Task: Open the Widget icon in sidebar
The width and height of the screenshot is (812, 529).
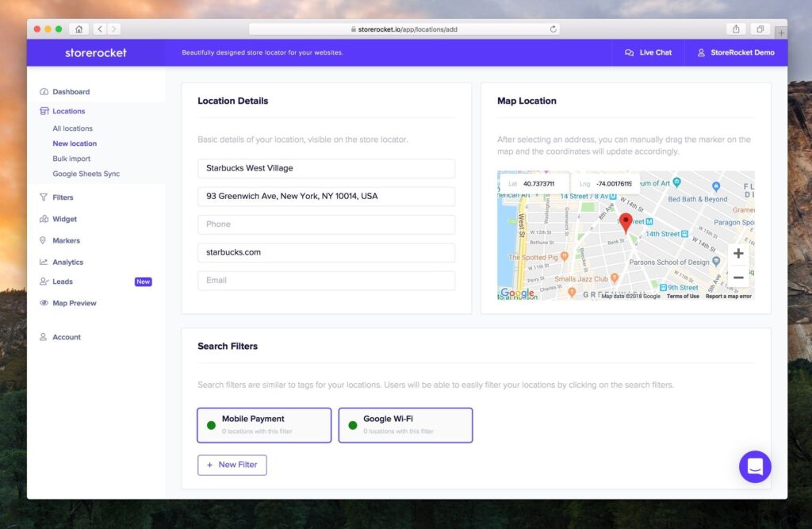Action: click(x=44, y=219)
